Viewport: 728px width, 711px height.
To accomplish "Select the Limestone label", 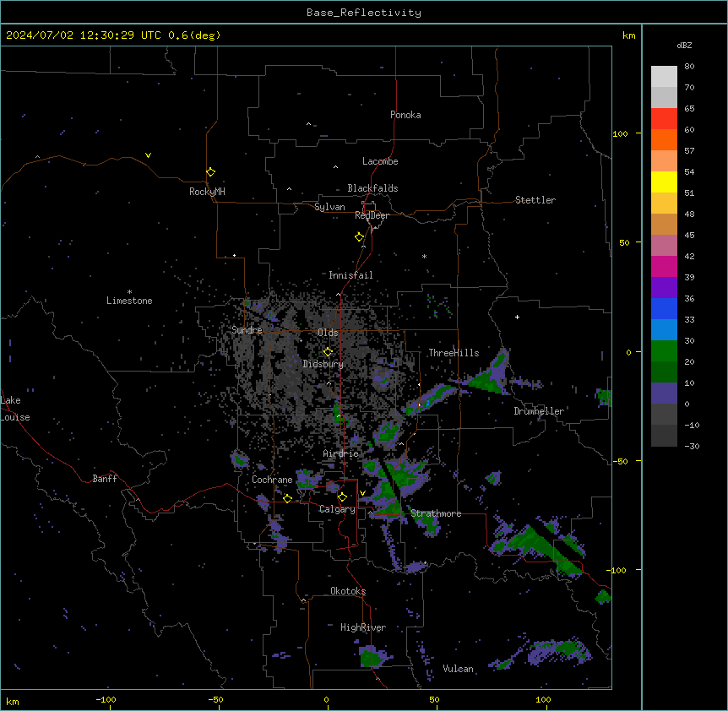I will coord(129,301).
